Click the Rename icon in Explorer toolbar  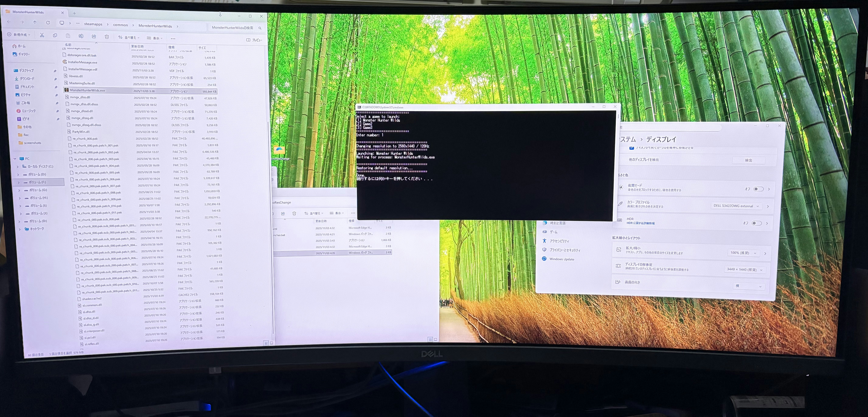(81, 36)
